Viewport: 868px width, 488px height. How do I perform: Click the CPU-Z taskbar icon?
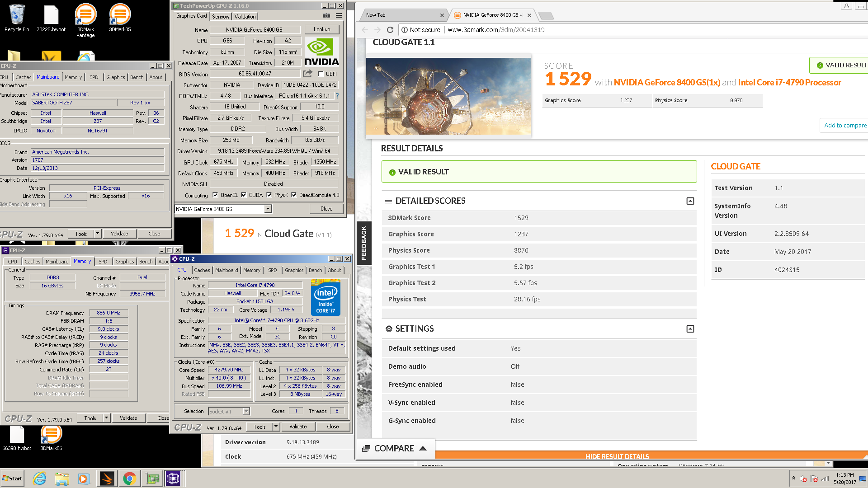coord(173,479)
